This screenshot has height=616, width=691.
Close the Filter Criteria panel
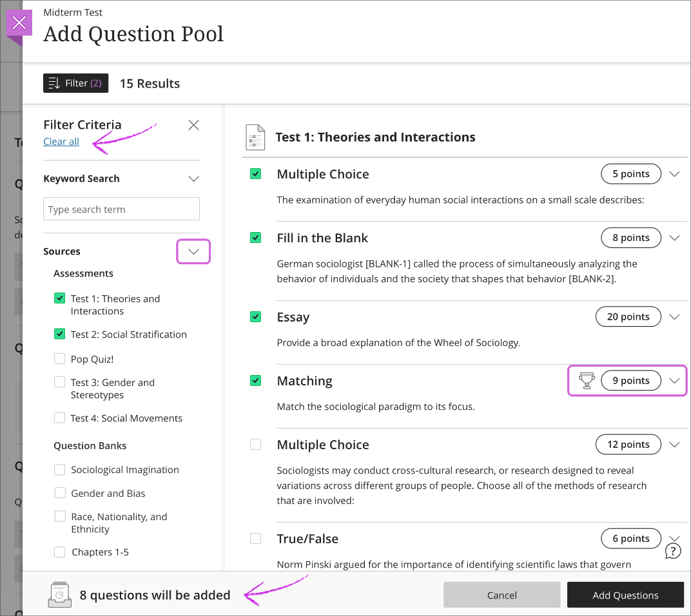pos(193,125)
